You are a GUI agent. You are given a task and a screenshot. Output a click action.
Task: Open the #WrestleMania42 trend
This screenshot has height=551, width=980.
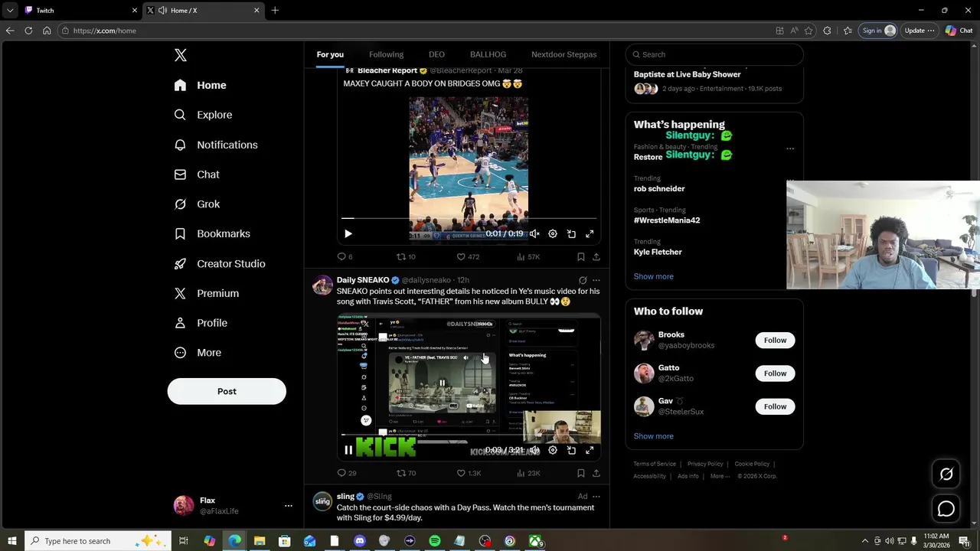coord(667,220)
